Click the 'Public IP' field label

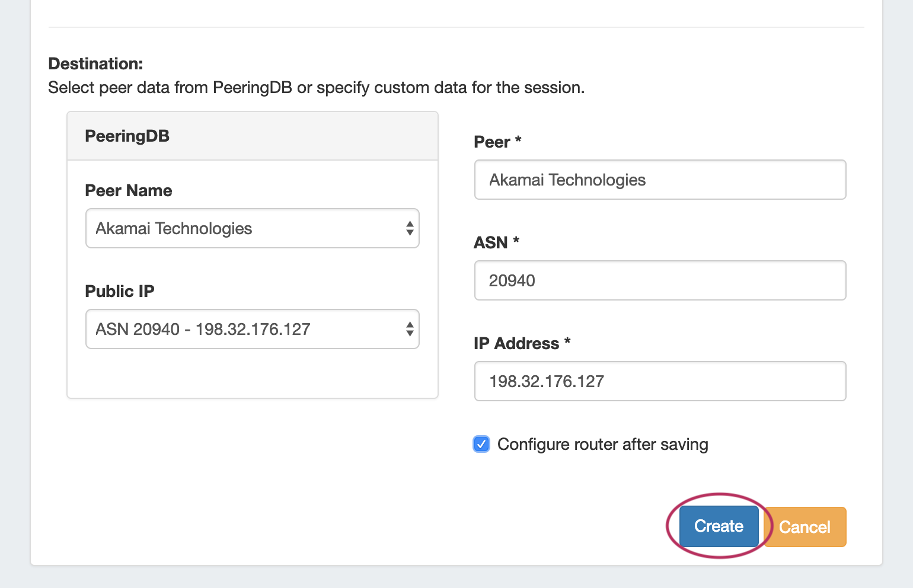tap(120, 292)
